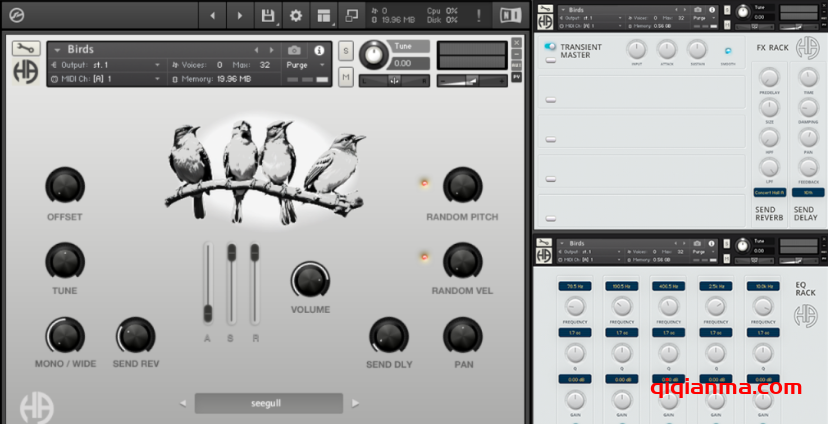Click the NI logo in the main window

(510, 15)
